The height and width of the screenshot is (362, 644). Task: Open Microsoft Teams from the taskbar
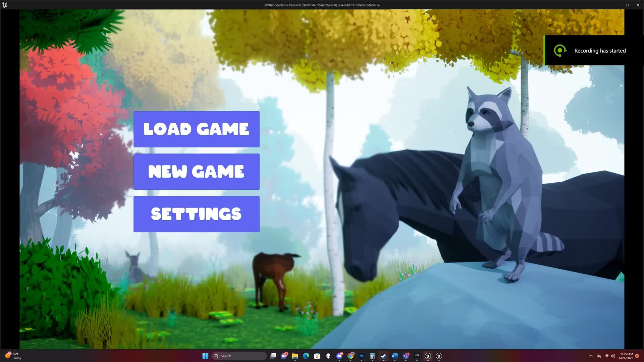(x=406, y=356)
